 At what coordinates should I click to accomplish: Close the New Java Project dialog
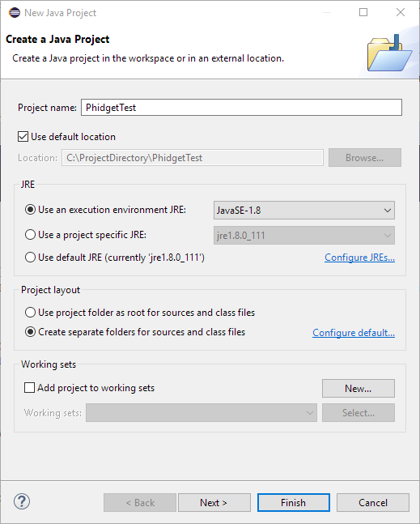coord(401,12)
